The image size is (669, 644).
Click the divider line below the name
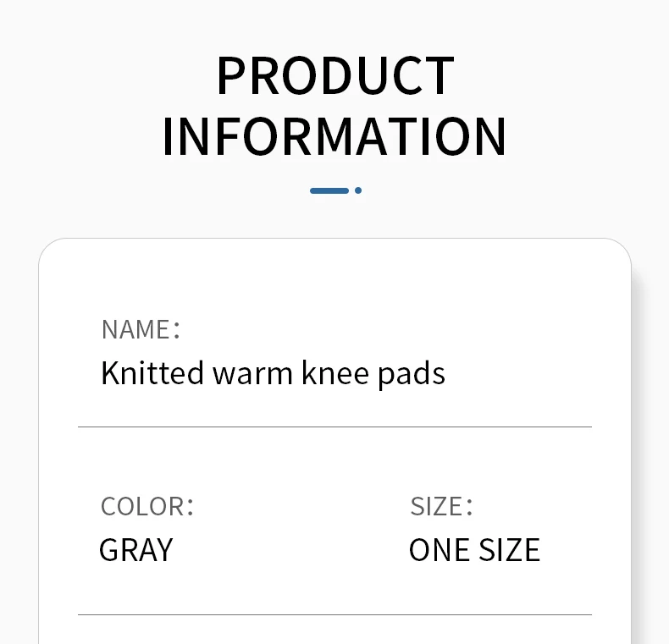(x=335, y=427)
